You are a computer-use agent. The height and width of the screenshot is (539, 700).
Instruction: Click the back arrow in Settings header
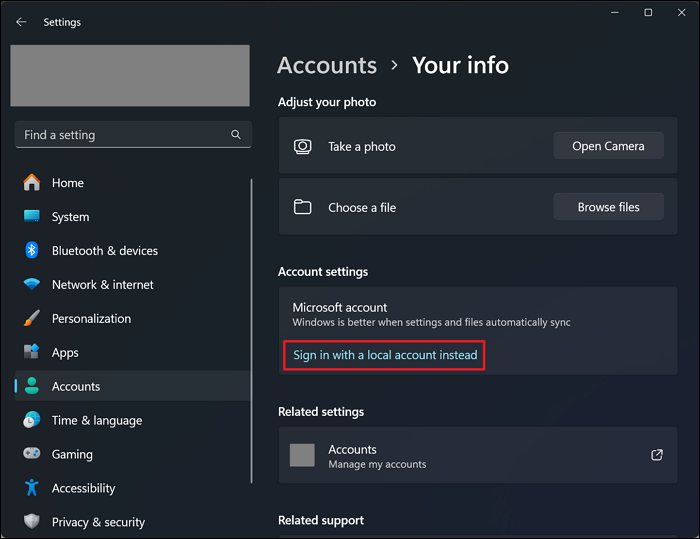pyautogui.click(x=21, y=22)
